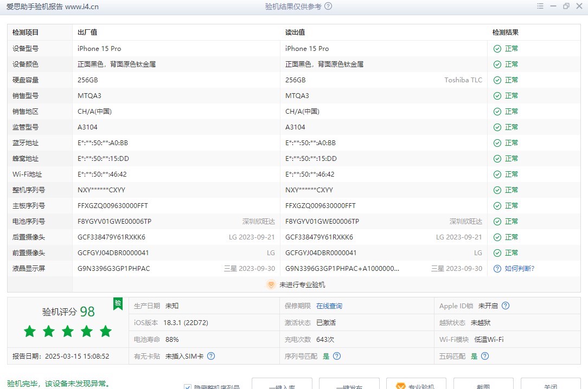Click the 硬盘容量 row label
Image resolution: width=588 pixels, height=389 pixels.
(25, 80)
